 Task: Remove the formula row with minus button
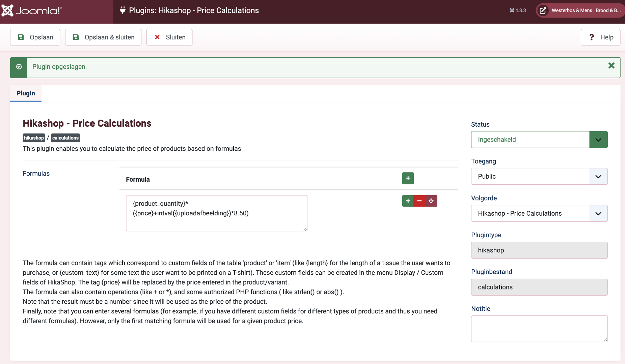[x=419, y=201]
